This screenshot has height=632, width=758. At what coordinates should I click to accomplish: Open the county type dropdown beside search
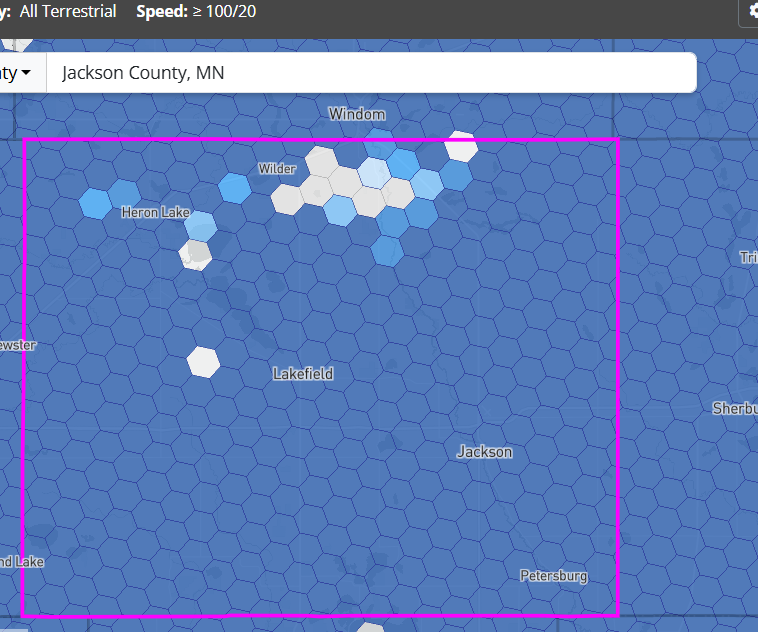22,73
